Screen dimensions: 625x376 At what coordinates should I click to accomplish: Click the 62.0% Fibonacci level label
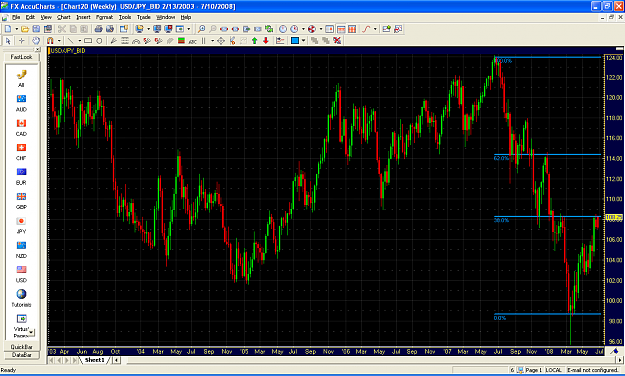pos(501,158)
